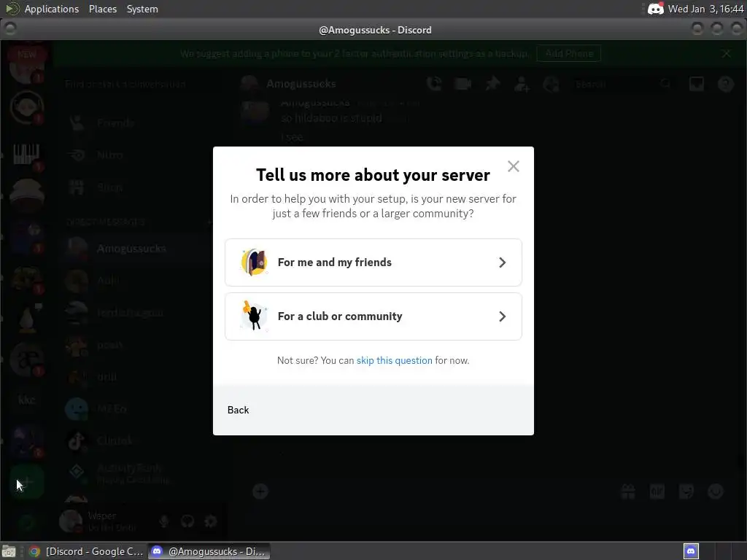Open the Help question mark icon
This screenshot has width=747, height=560.
726,84
